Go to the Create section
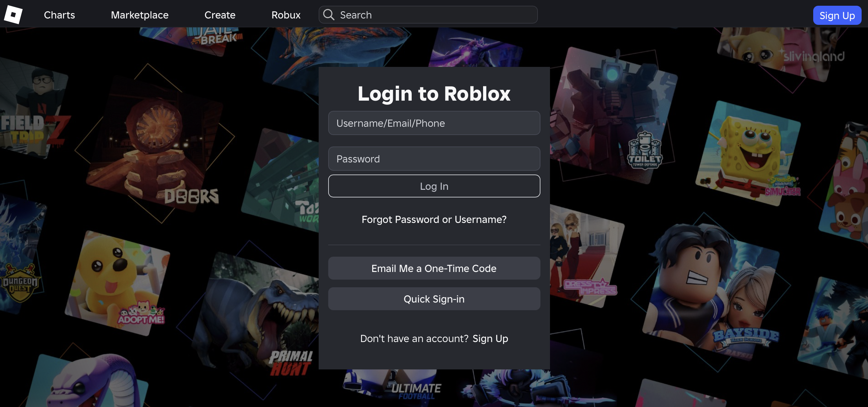Viewport: 868px width, 407px height. click(220, 15)
